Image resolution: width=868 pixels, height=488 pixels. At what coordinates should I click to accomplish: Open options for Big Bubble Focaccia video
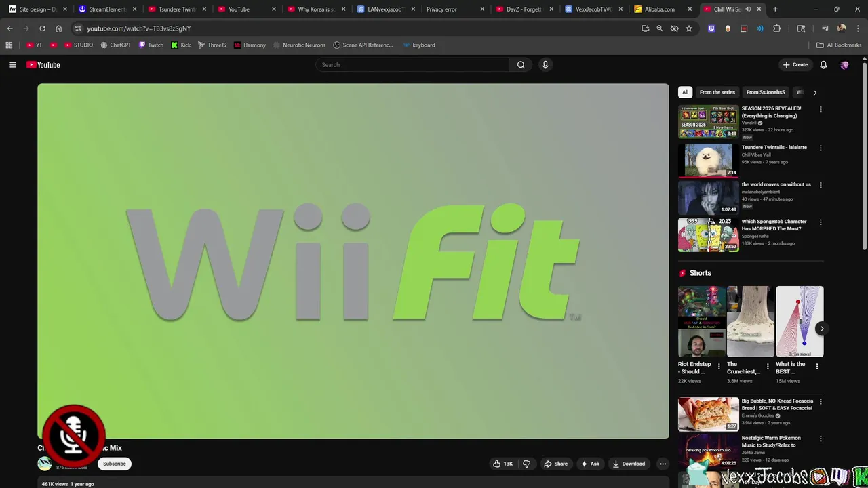[x=821, y=401]
